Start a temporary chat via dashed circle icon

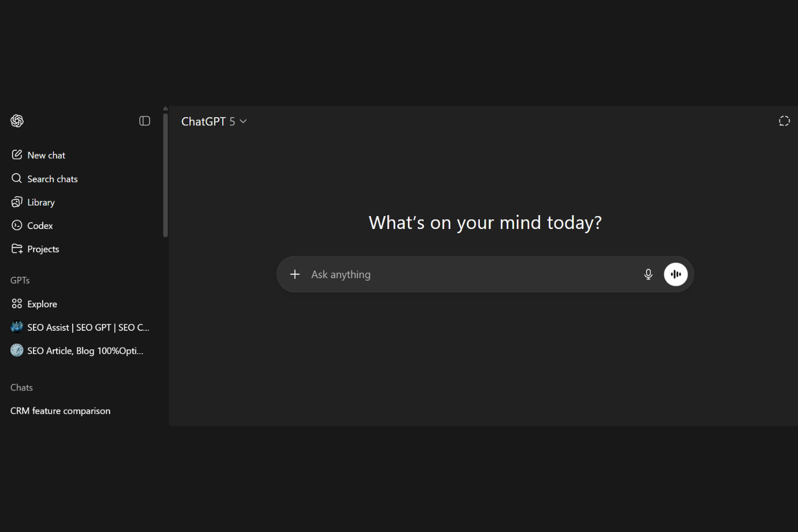tap(784, 121)
